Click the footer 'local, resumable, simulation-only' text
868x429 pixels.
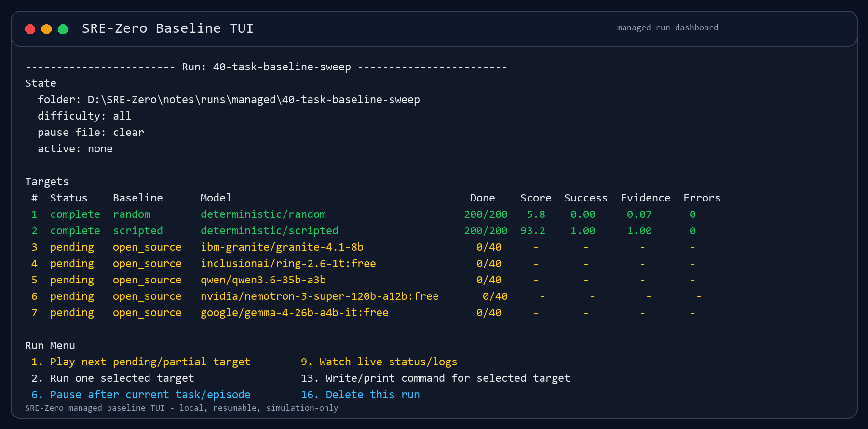(259, 408)
